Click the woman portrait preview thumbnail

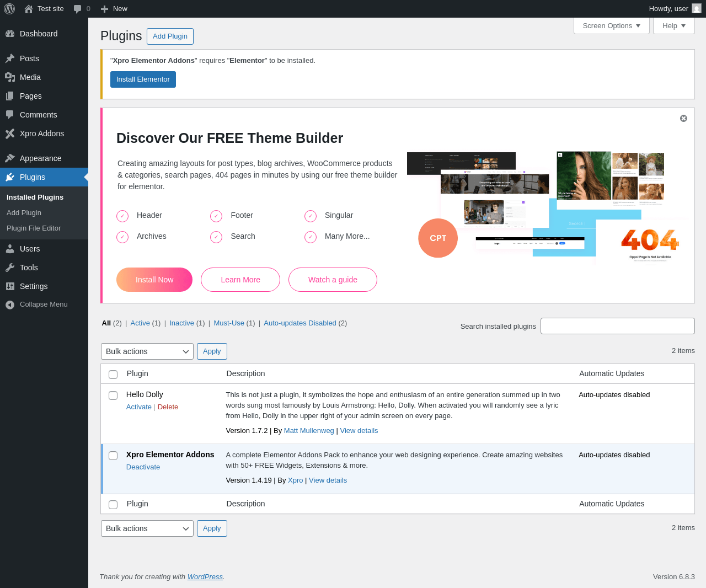(x=584, y=175)
